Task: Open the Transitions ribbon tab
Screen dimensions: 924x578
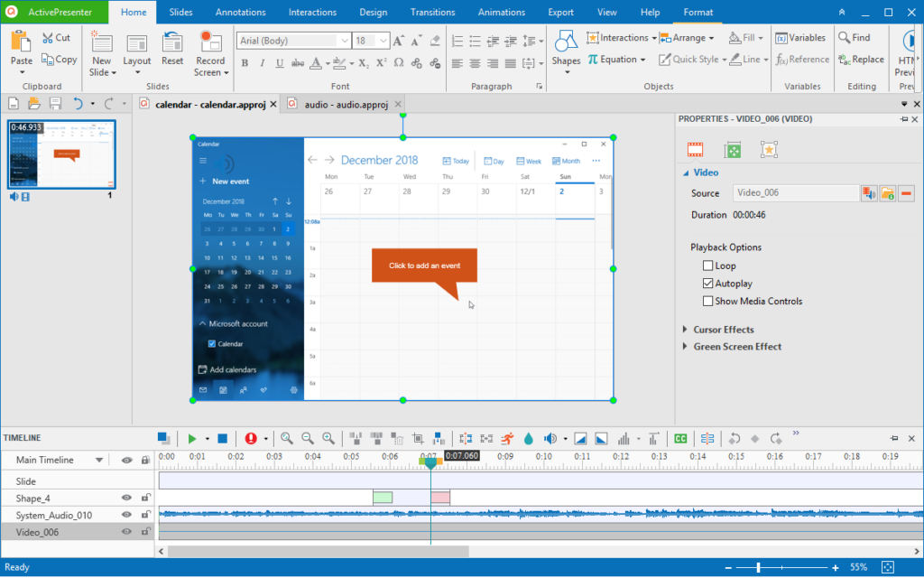Action: click(x=432, y=12)
